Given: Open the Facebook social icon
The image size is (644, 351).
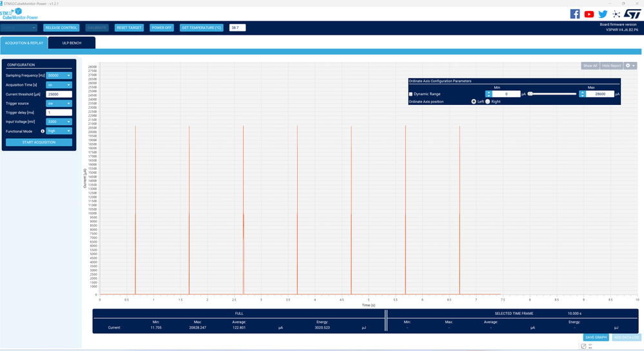Looking at the screenshot, I should 575,14.
